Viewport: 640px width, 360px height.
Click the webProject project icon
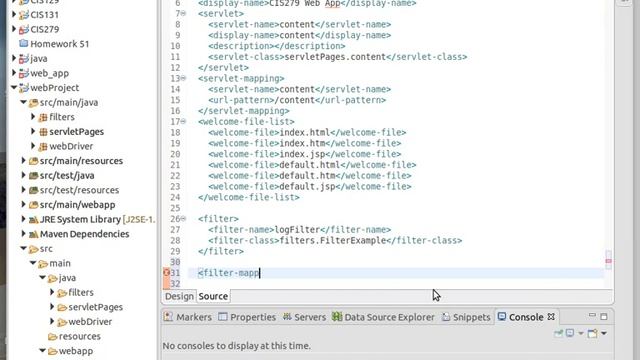24,88
